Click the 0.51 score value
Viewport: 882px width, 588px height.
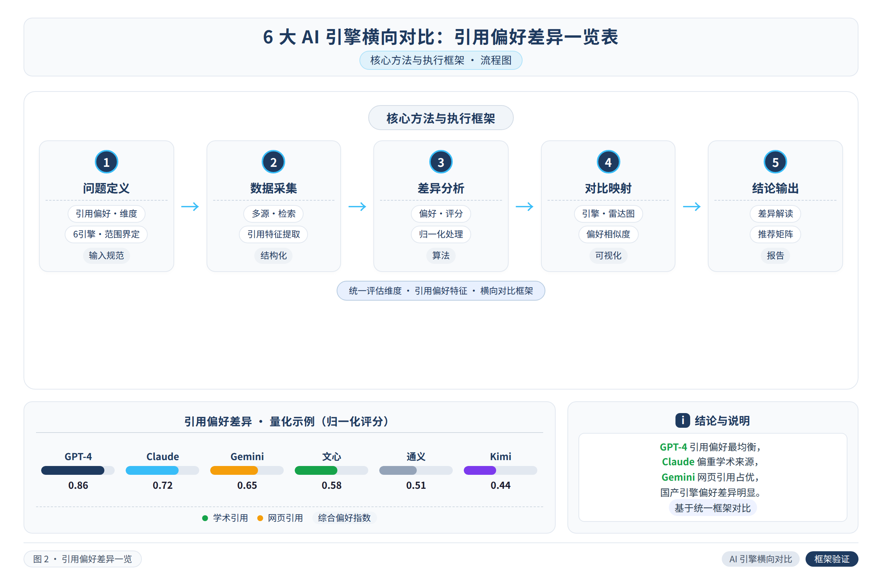pos(416,485)
